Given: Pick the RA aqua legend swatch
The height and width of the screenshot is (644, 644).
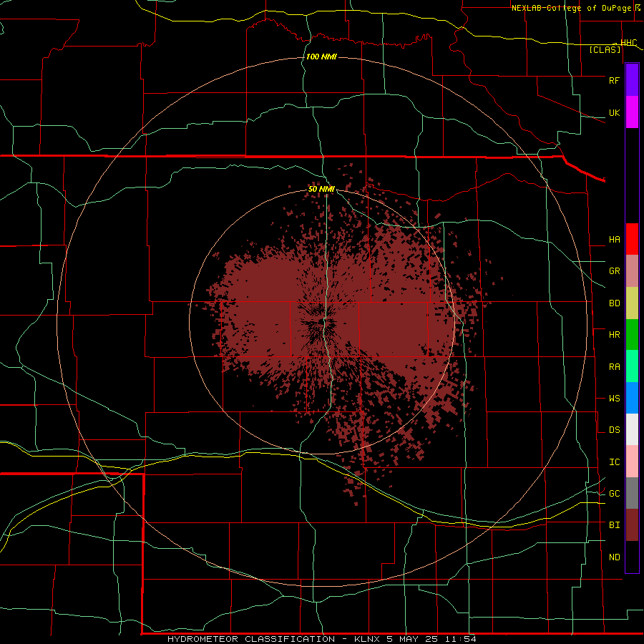Looking at the screenshot, I should point(632,366).
